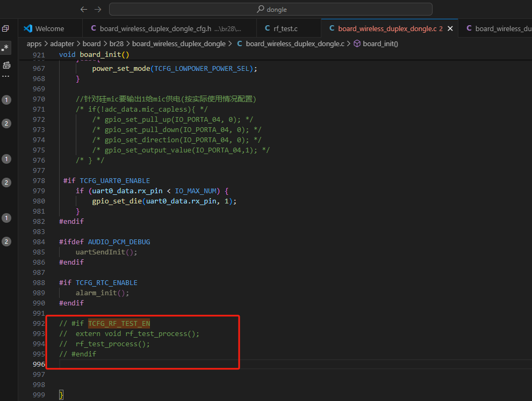532x401 pixels.
Task: Jump to sticky header "void board_init()"
Action: [94, 55]
